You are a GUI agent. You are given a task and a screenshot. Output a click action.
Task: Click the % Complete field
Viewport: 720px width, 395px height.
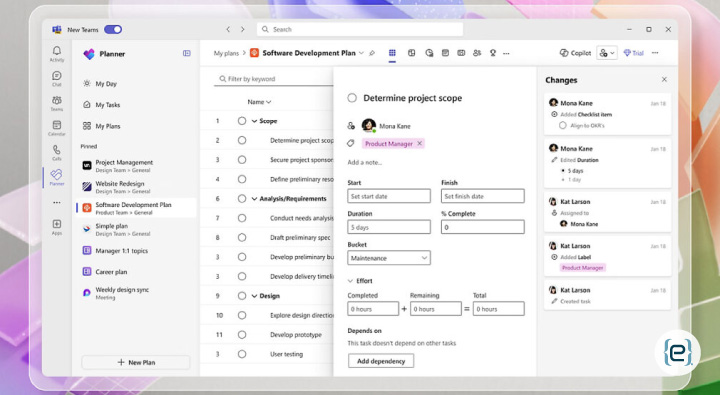point(483,227)
